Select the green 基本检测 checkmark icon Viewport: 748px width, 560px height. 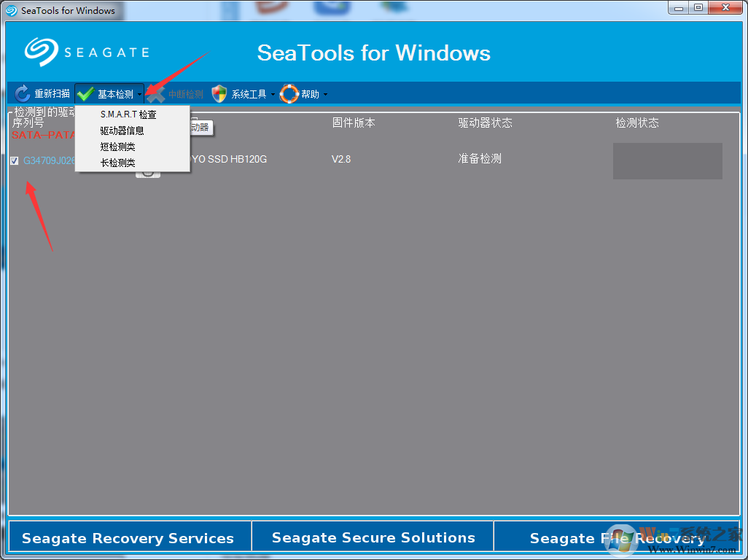coord(85,93)
